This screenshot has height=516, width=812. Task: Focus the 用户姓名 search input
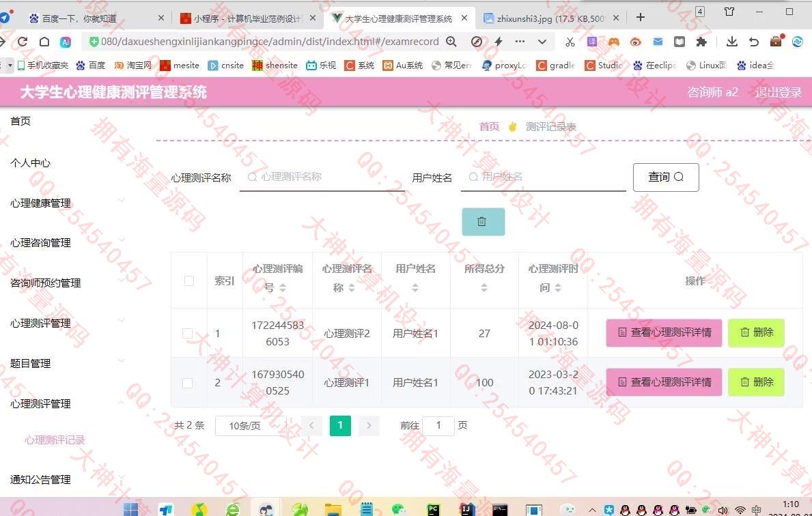coord(543,177)
